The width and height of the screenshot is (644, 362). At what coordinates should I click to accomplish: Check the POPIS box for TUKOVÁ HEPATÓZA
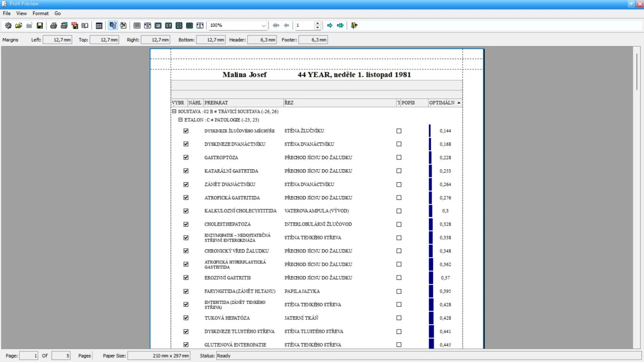(399, 318)
